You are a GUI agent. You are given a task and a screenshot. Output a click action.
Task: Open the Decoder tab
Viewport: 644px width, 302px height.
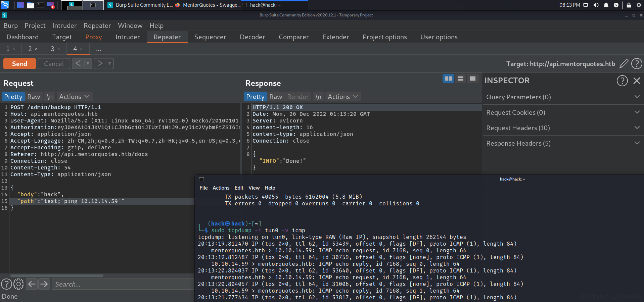pos(252,37)
